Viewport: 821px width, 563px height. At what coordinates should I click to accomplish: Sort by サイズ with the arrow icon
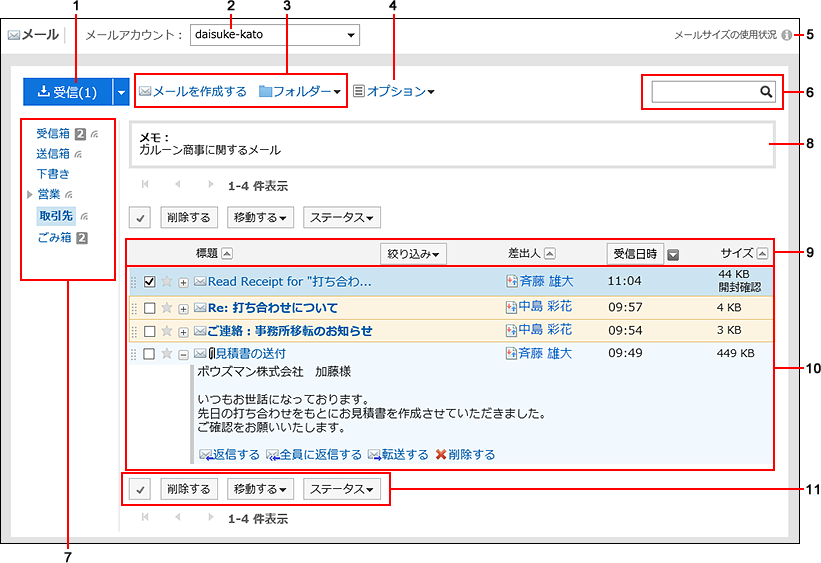(762, 253)
